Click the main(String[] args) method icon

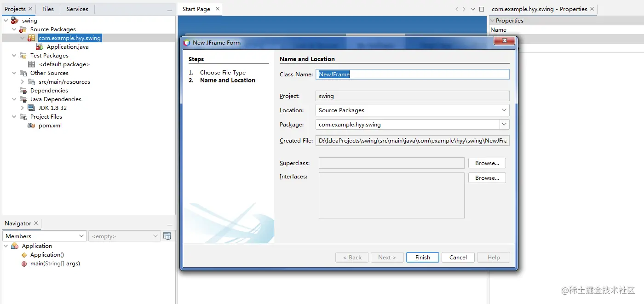tap(24, 264)
